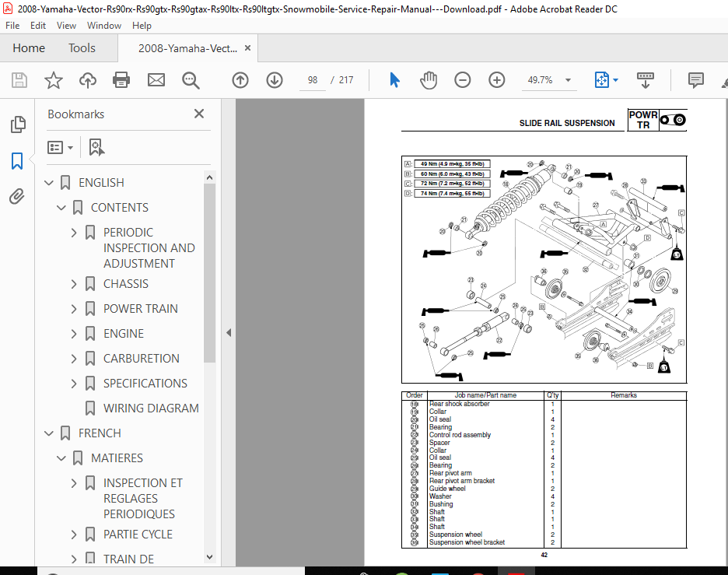This screenshot has width=728, height=575.
Task: Collapse the ENGLISH bookmark
Action: click(49, 183)
